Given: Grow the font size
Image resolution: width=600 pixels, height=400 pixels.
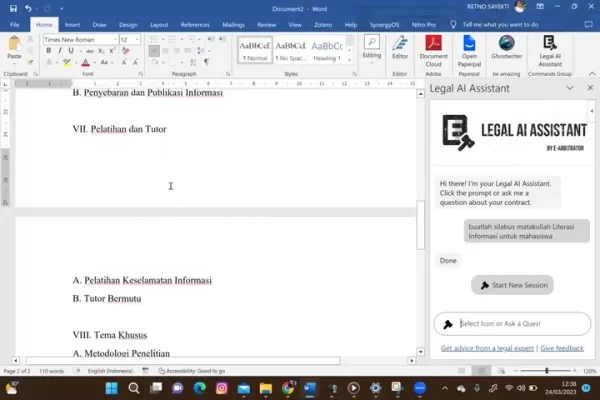Looking at the screenshot, I should pos(124,62).
